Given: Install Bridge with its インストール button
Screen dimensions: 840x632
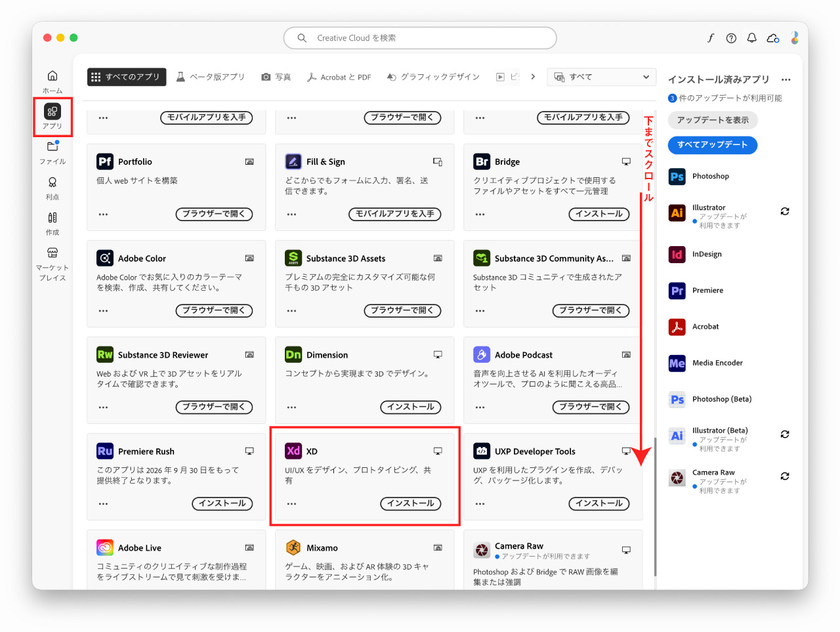Looking at the screenshot, I should point(599,214).
